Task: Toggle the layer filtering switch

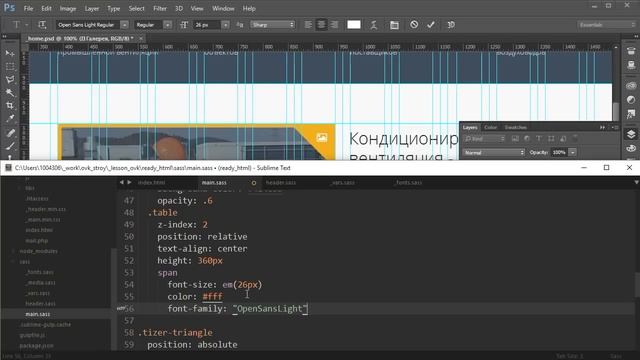Action: point(575,138)
